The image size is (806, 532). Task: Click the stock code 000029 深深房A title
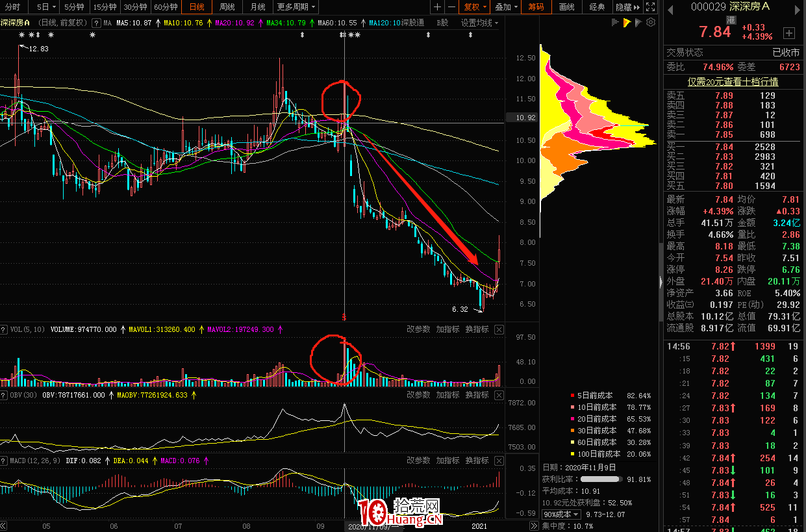(730, 7)
